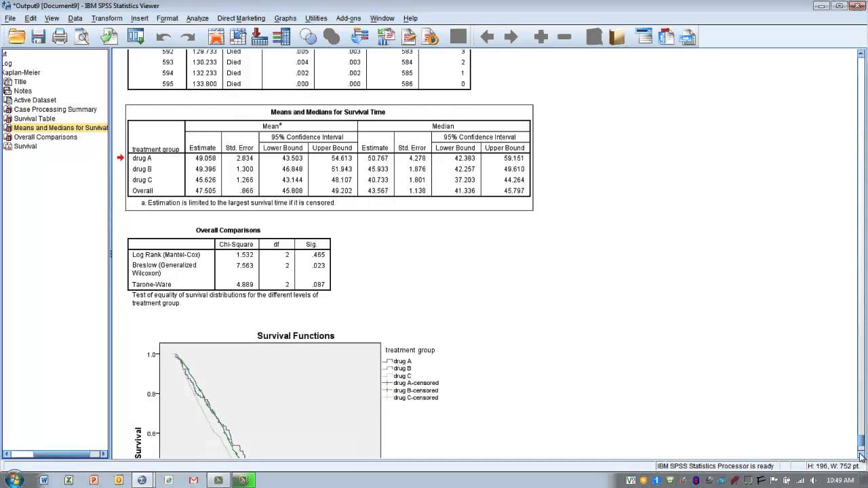Open PowerPoint from the taskbar
Image resolution: width=868 pixels, height=488 pixels.
click(x=94, y=480)
